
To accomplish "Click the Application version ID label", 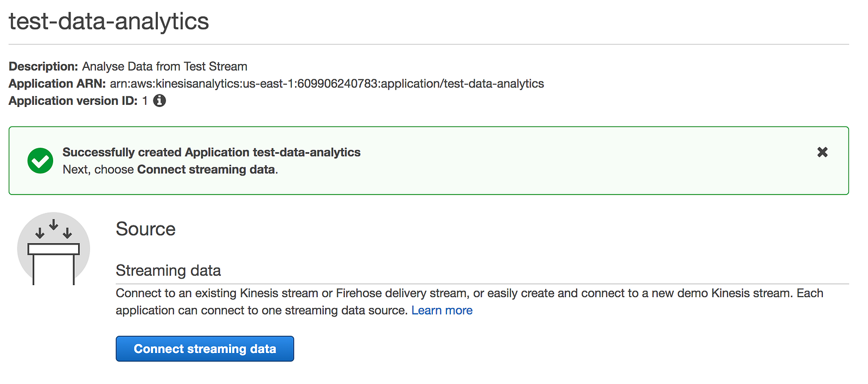I will [x=73, y=101].
